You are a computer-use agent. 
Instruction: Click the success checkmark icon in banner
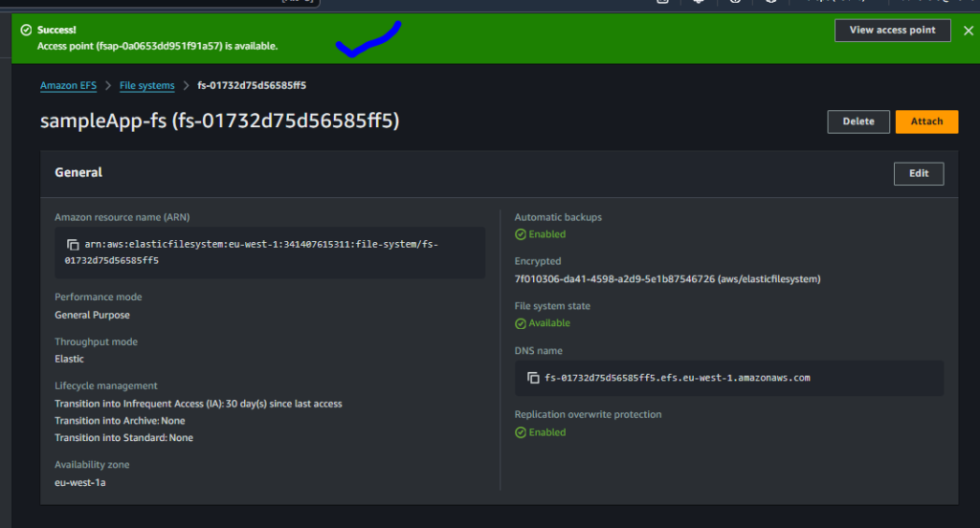pos(26,30)
